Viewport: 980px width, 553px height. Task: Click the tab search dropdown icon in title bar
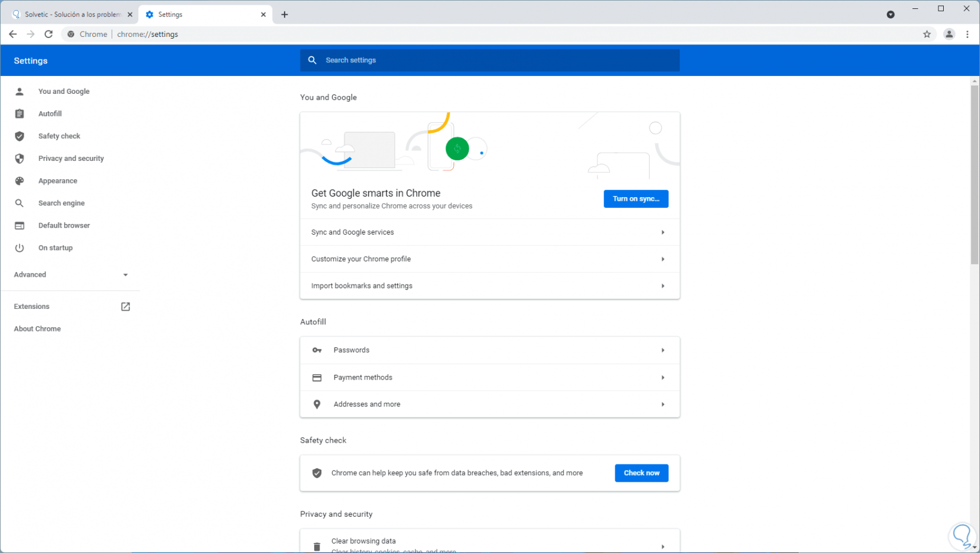tap(890, 15)
